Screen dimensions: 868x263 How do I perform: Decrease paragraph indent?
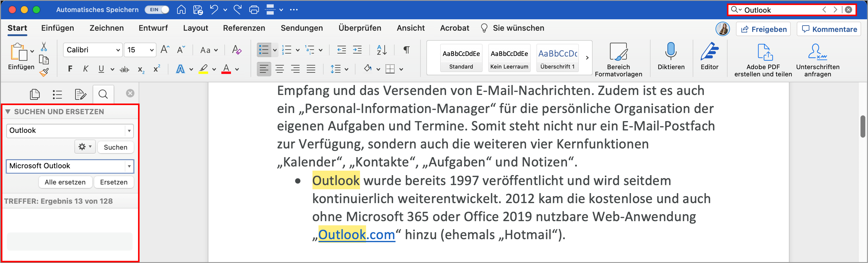click(x=341, y=50)
